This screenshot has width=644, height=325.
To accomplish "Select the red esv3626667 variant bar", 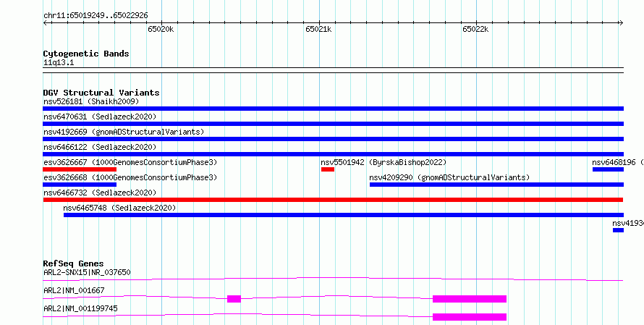I will pos(80,169).
